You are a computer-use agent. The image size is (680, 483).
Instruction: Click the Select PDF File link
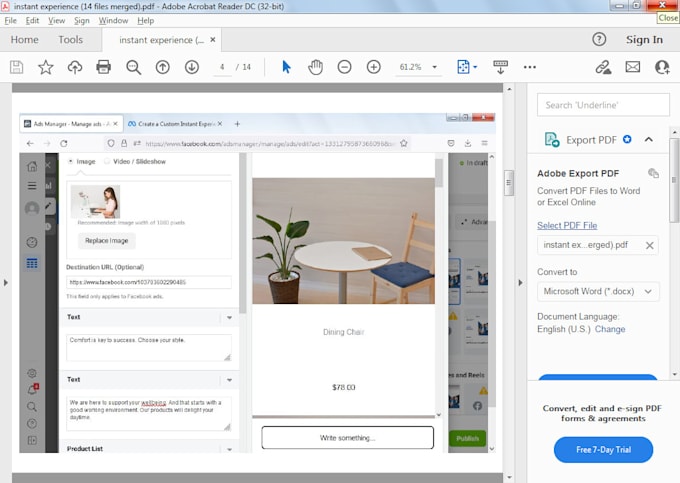pos(567,226)
